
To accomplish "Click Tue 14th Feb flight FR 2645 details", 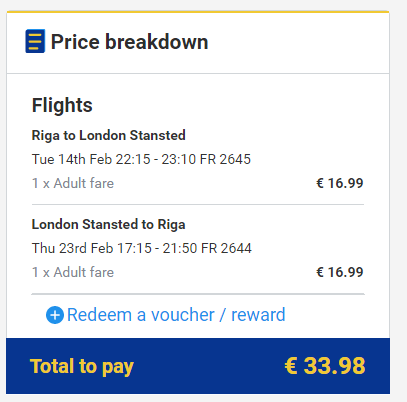I will pyautogui.click(x=141, y=159).
